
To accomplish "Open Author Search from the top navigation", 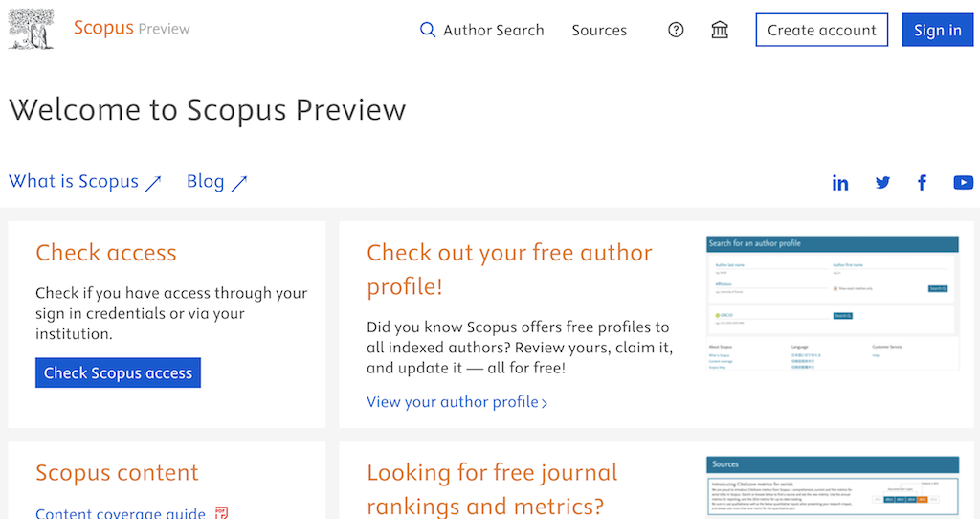I will click(494, 30).
